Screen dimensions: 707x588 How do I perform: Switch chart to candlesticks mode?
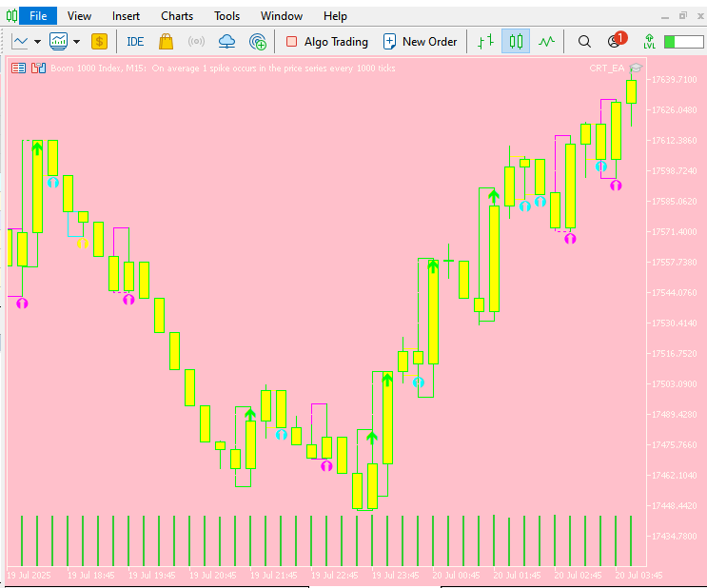coord(516,42)
